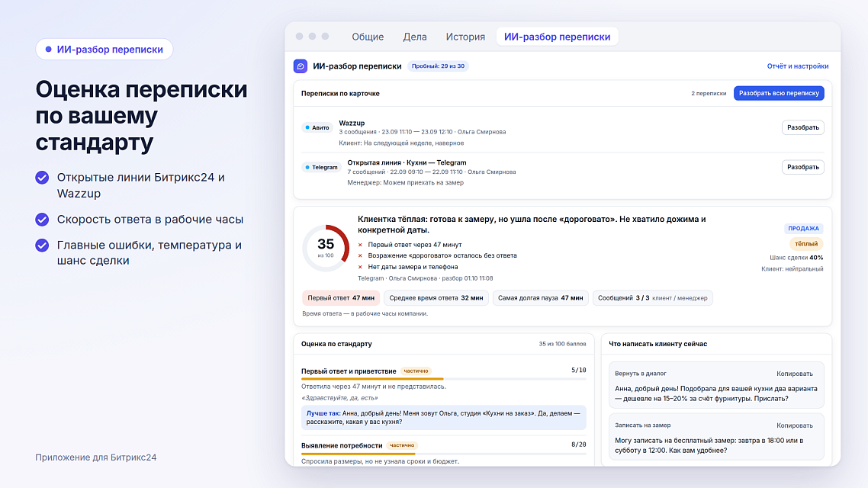Click the 8/20 score value
Screen dimensions: 868x488
pyautogui.click(x=578, y=445)
